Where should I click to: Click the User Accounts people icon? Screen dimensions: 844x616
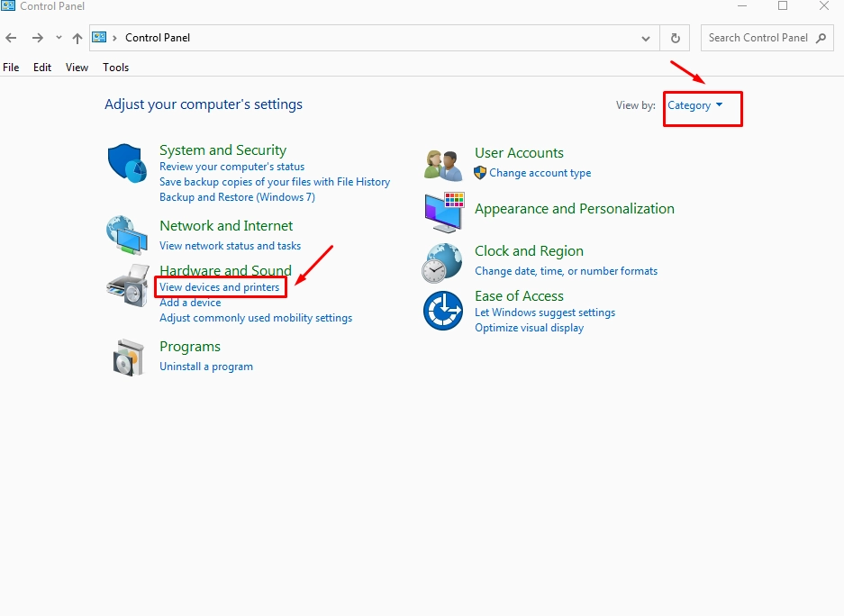[x=442, y=164]
